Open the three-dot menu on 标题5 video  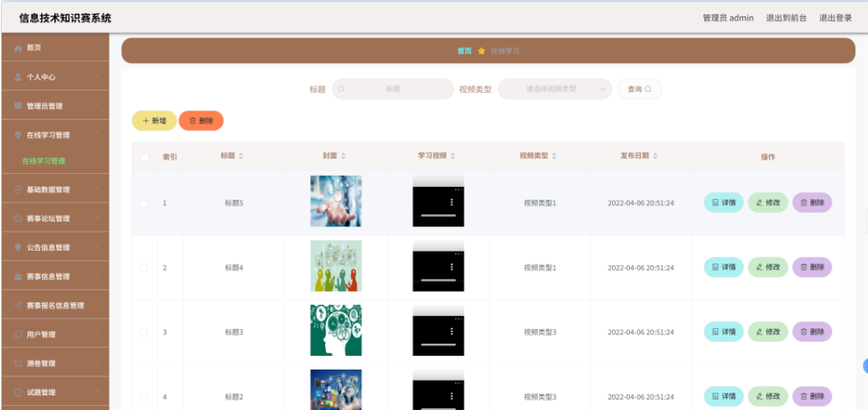tap(452, 202)
